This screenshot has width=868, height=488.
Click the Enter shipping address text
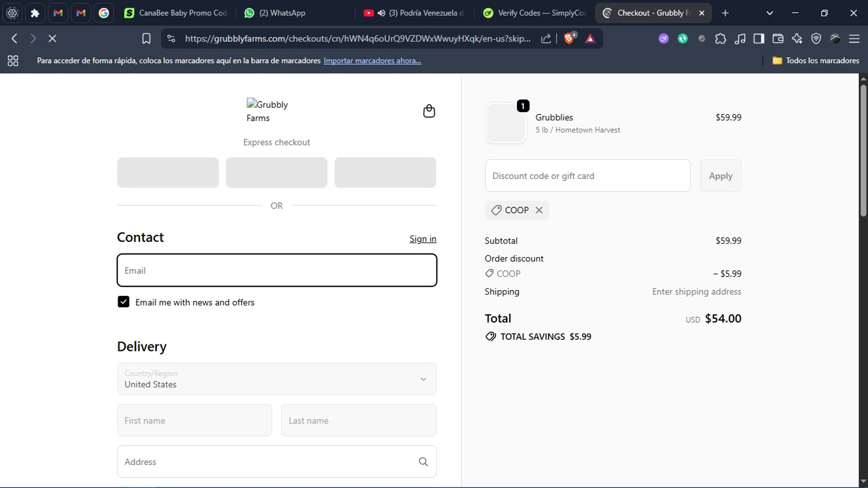[697, 292]
